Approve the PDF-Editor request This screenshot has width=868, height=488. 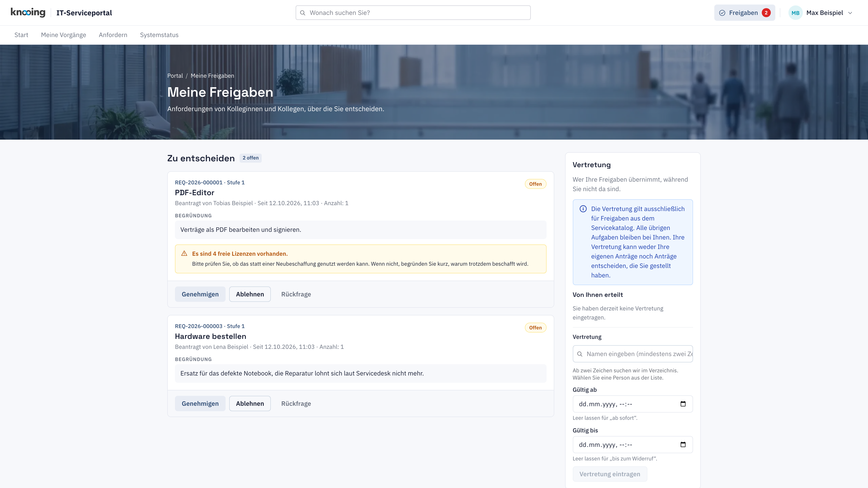(x=200, y=294)
